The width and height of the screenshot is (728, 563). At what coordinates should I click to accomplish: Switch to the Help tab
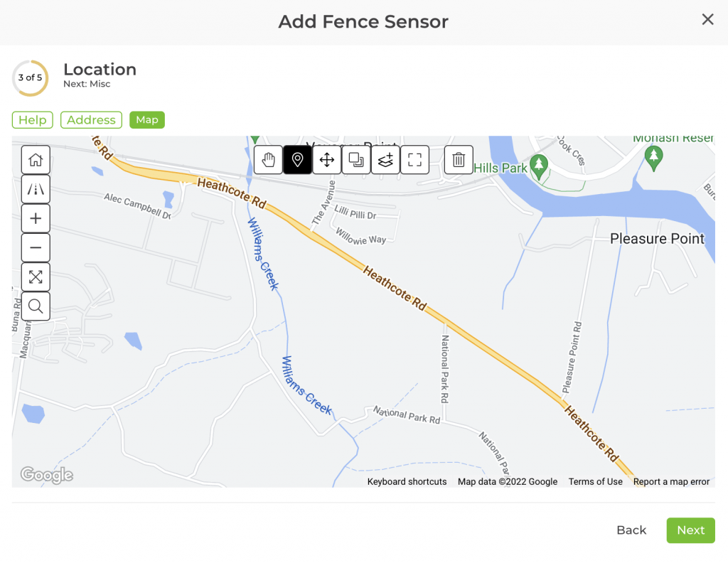(x=33, y=120)
